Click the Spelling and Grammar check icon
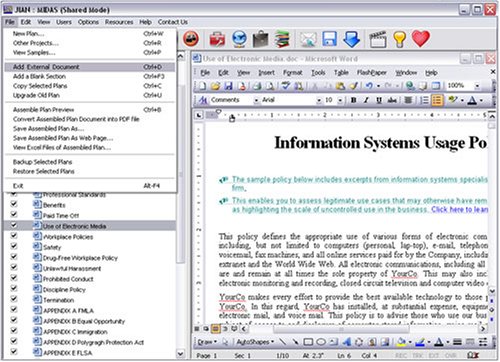Screen dimensions: 500x362 (286, 86)
